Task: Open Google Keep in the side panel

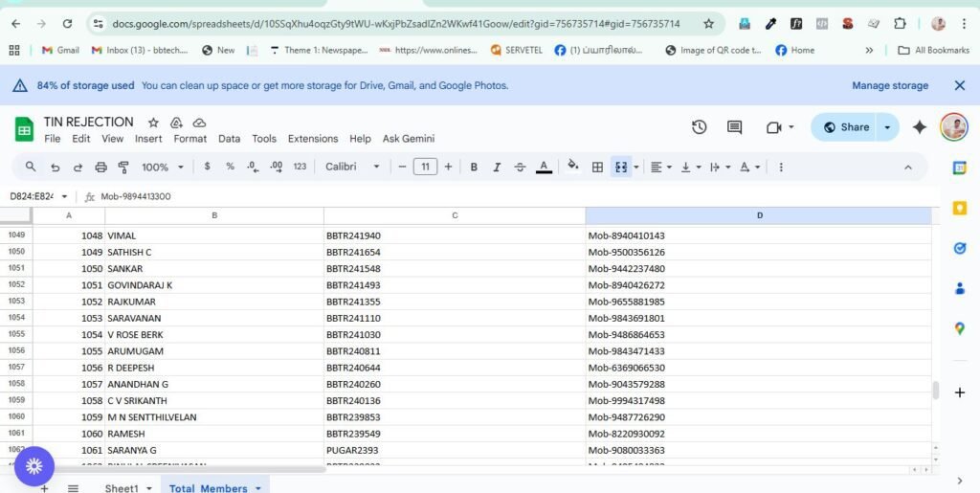Action: (960, 208)
